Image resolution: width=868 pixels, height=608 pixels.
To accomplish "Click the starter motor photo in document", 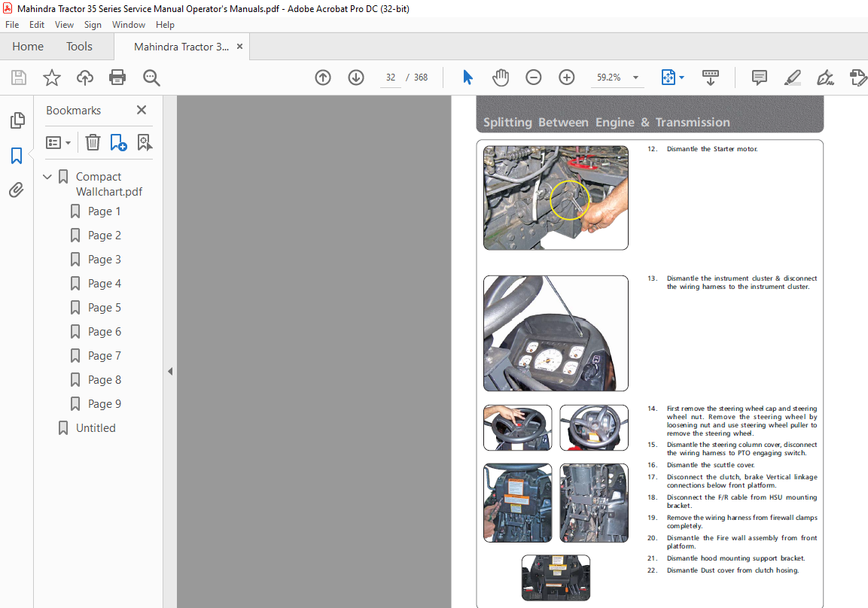I will (556, 198).
